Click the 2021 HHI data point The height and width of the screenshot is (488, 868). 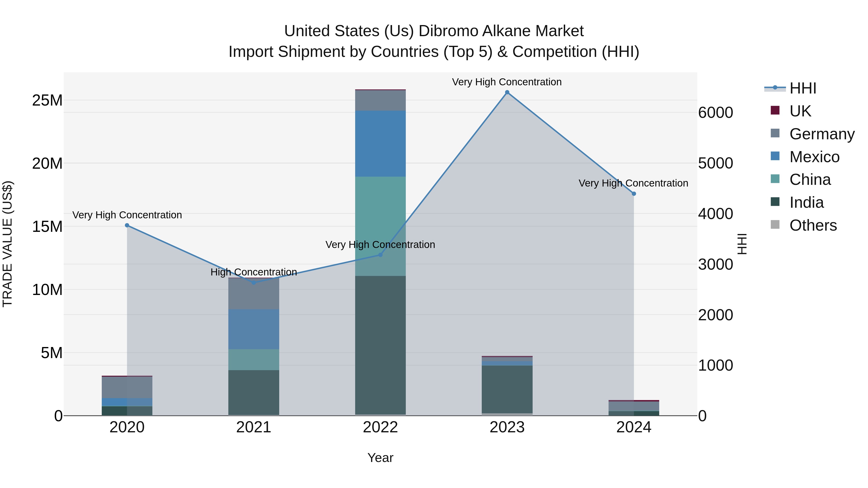pyautogui.click(x=254, y=283)
